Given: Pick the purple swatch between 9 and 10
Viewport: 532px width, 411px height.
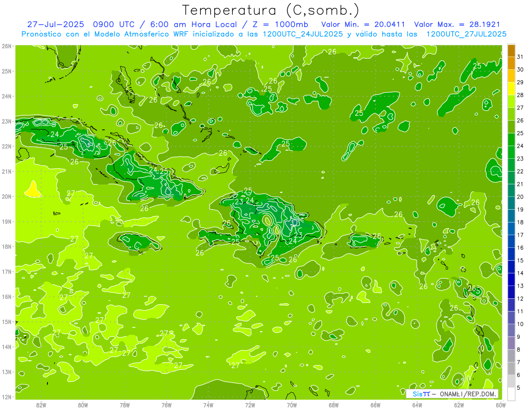Looking at the screenshot, I should pyautogui.click(x=511, y=330).
